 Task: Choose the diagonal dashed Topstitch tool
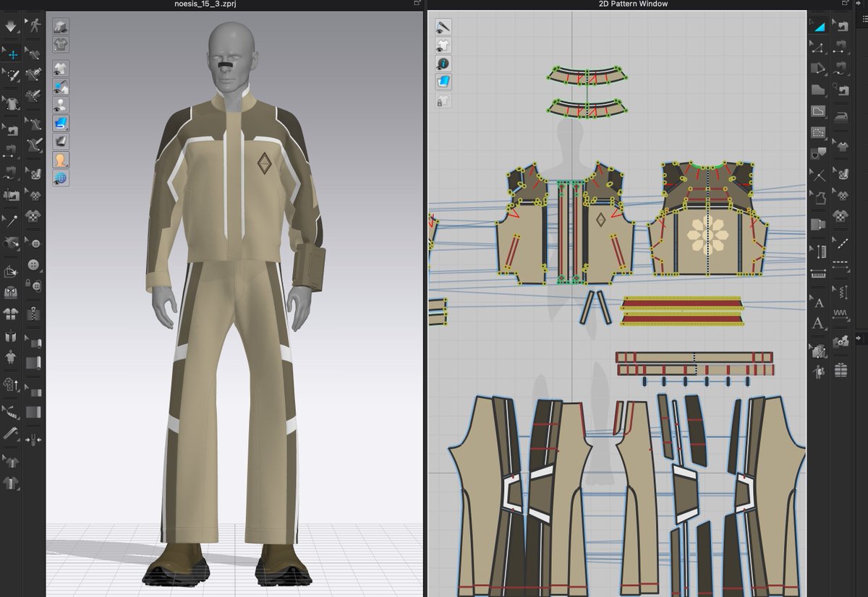tap(841, 242)
